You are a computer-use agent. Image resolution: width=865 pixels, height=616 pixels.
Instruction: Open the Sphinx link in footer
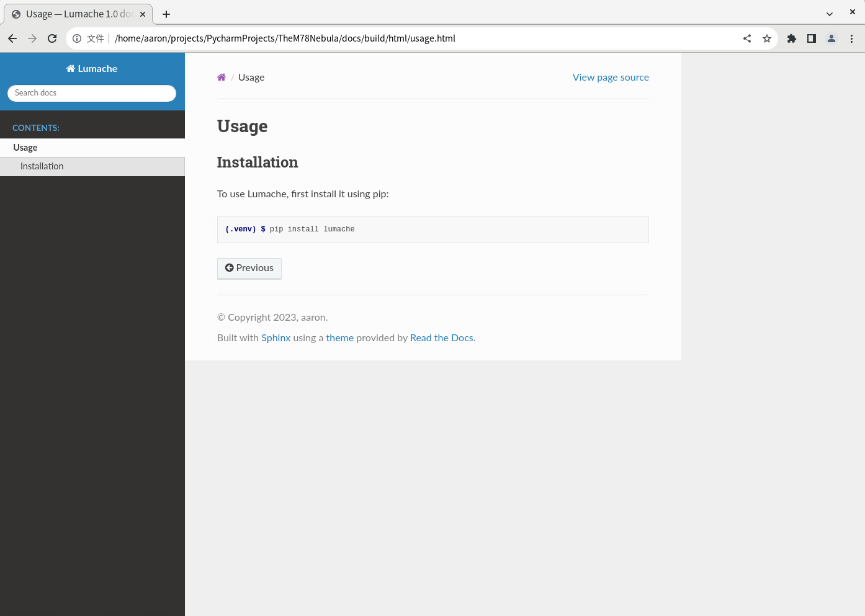point(276,338)
